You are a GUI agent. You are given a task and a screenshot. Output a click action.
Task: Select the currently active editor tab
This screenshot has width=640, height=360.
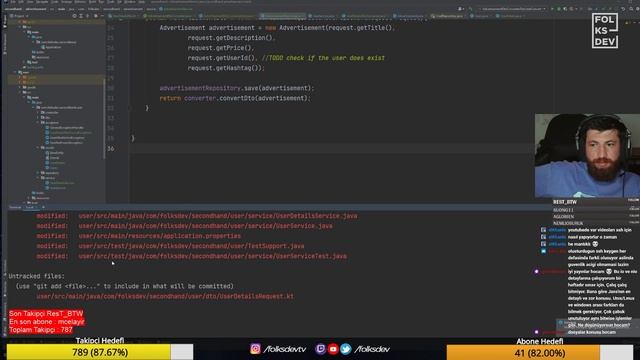[282, 16]
